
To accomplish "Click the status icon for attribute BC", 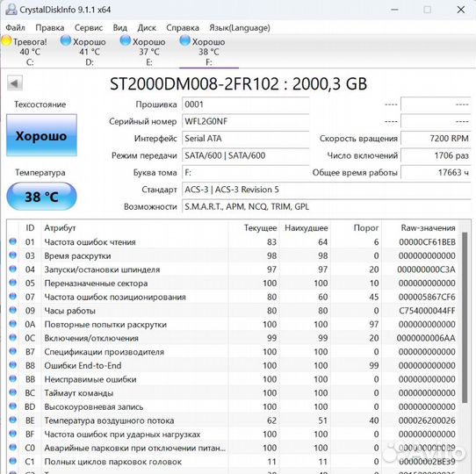I will coord(13,392).
